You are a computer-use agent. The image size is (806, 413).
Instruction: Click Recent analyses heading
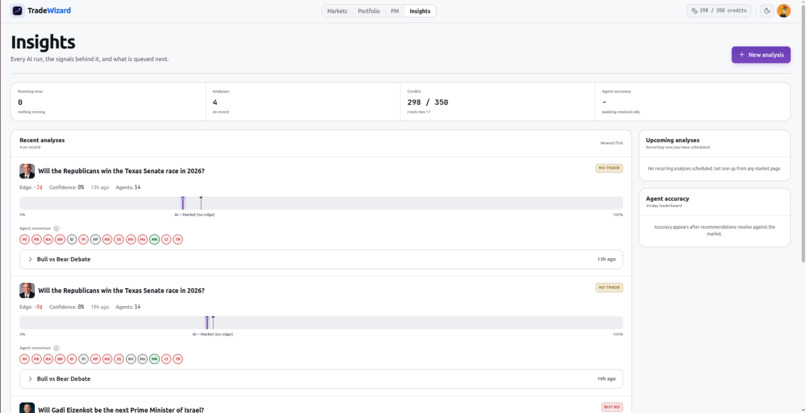click(42, 140)
